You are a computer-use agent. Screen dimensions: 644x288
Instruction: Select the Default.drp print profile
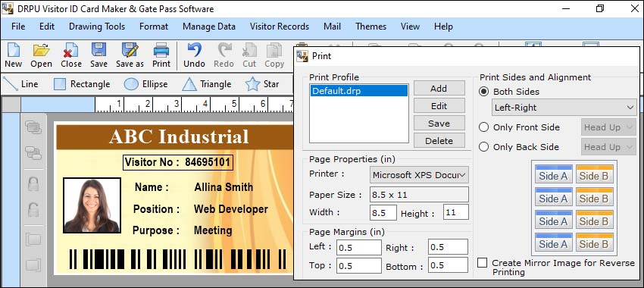point(359,91)
